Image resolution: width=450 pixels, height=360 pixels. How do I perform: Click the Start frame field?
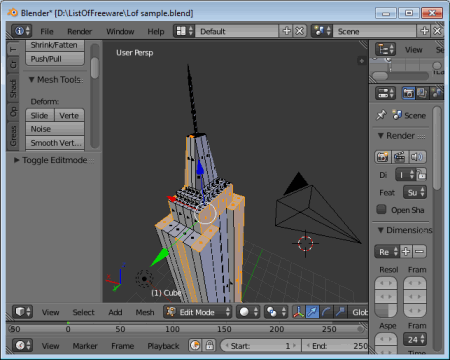pyautogui.click(x=261, y=346)
